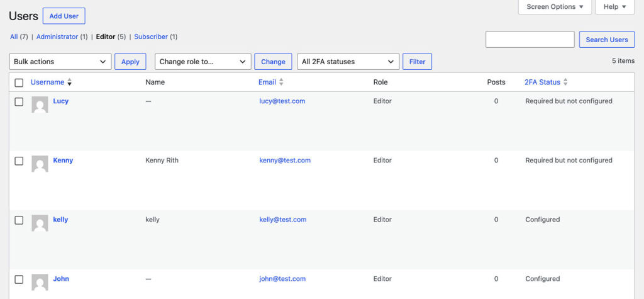
Task: Click the kelly name cell text
Action: pyautogui.click(x=152, y=219)
